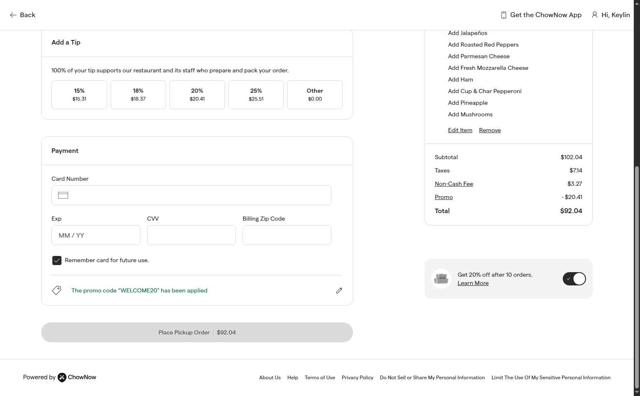Click Add Pineapple text

click(x=468, y=103)
